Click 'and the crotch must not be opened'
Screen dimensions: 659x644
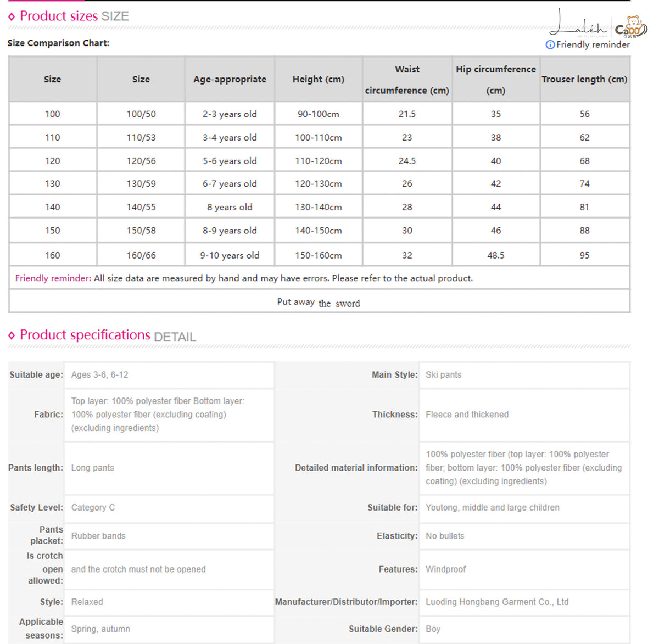138,569
